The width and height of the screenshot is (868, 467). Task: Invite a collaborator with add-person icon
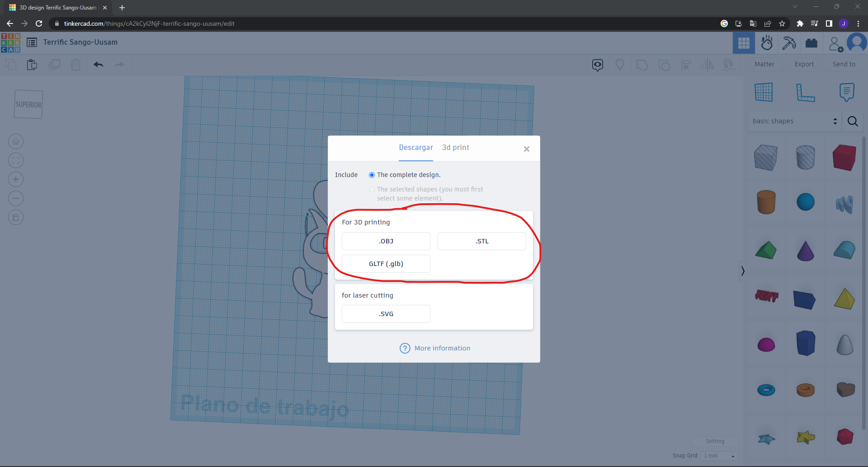[x=836, y=44]
